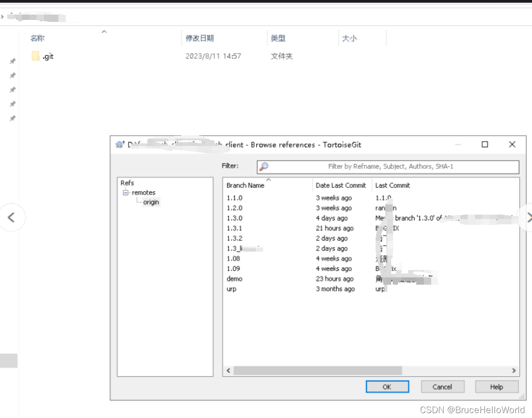Click the magnifier icon in the Filter box
532x418 pixels.
tap(265, 167)
